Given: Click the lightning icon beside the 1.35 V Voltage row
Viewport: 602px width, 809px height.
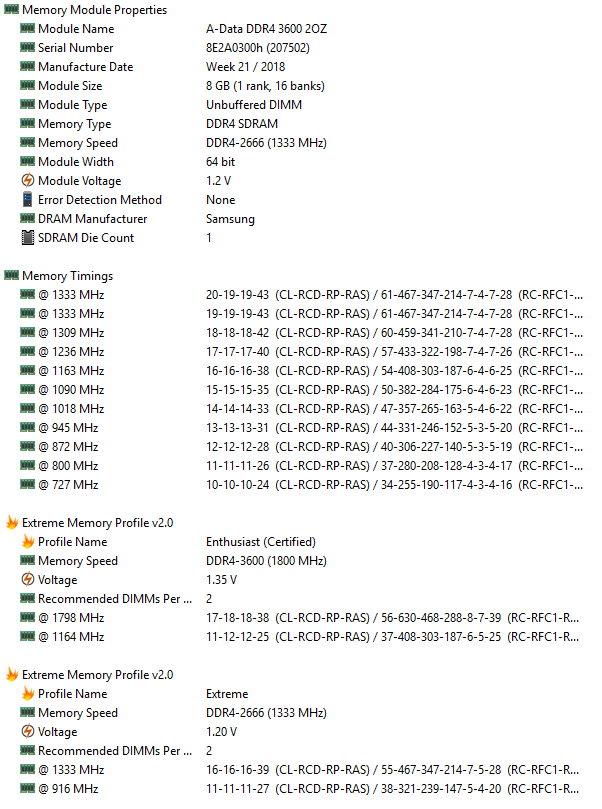Looking at the screenshot, I should (27, 579).
